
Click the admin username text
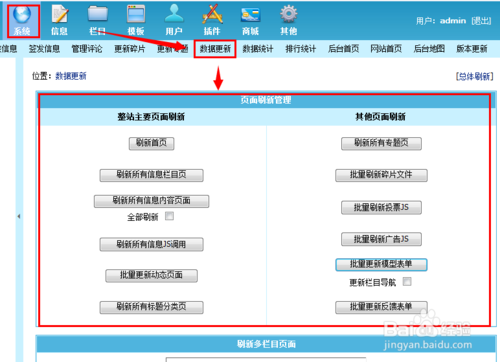pyautogui.click(x=453, y=21)
